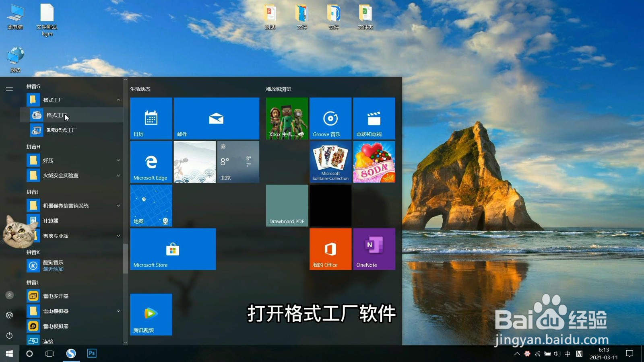
Task: Expand the 机器猫微信营销系统 folder
Action: pyautogui.click(x=118, y=206)
